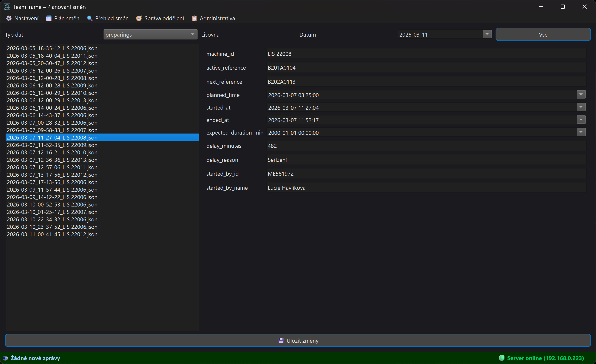The height and width of the screenshot is (364, 596).
Task: Click the Přehled směn magnifier icon
Action: (89, 18)
